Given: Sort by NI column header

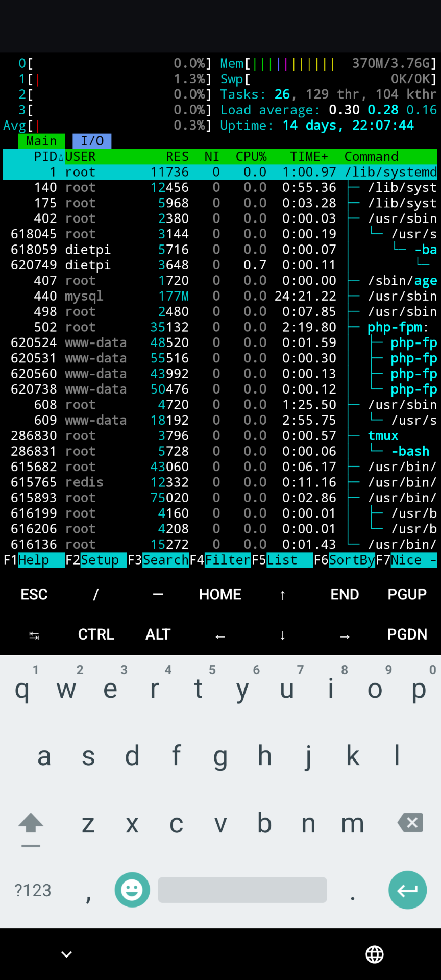Looking at the screenshot, I should (212, 157).
